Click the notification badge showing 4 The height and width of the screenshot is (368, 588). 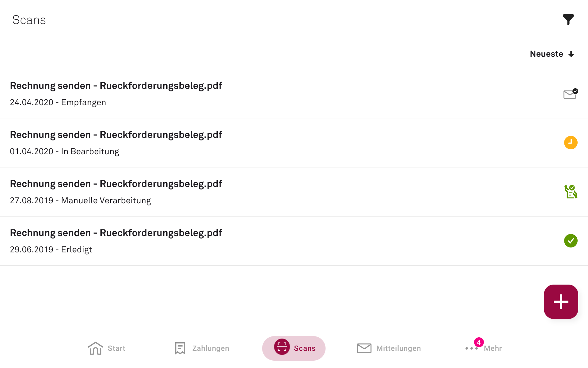tap(479, 342)
